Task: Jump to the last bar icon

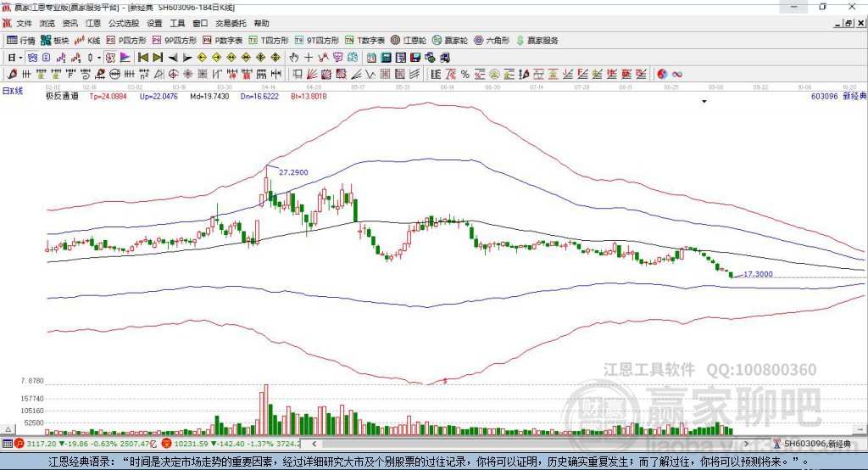Action: click(x=158, y=58)
